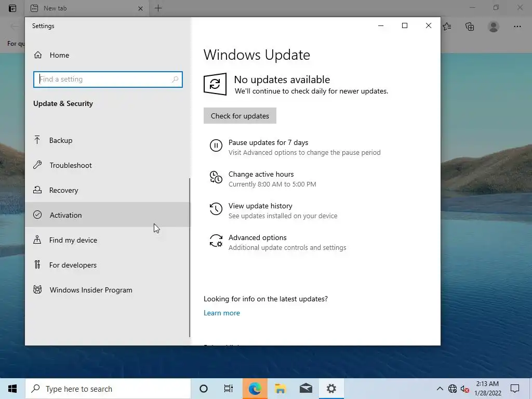Viewport: 532px width, 399px height.
Task: Open View update history
Action: 260,206
